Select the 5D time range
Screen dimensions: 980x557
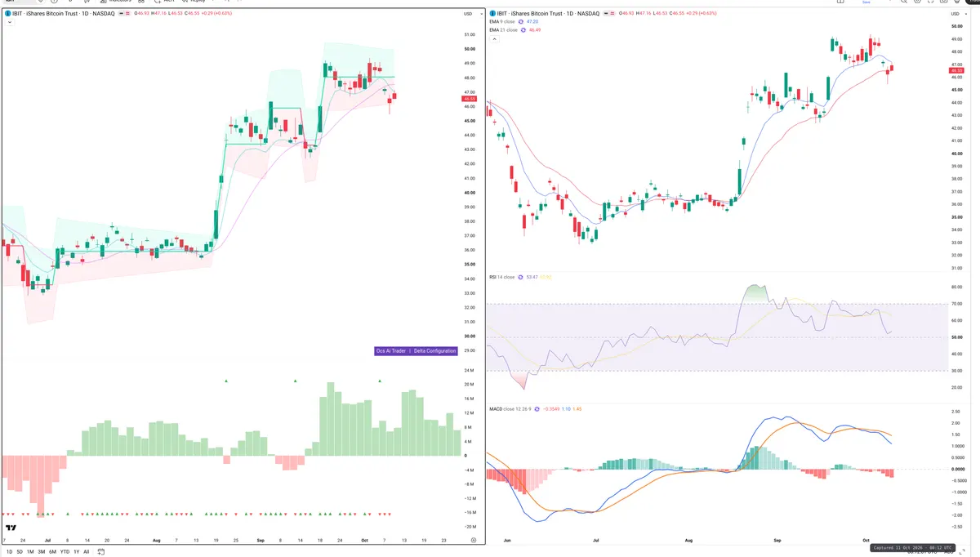[x=20, y=552]
